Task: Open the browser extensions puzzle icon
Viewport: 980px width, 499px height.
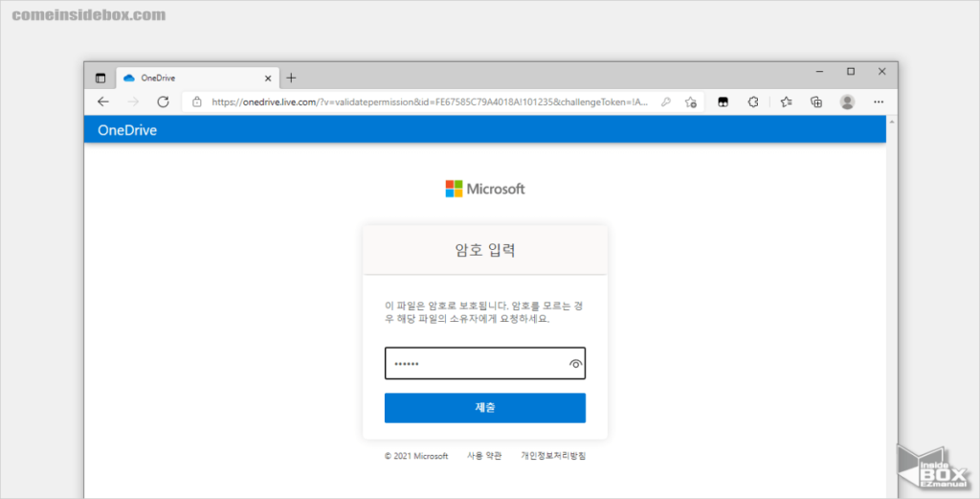Action: pyautogui.click(x=753, y=102)
